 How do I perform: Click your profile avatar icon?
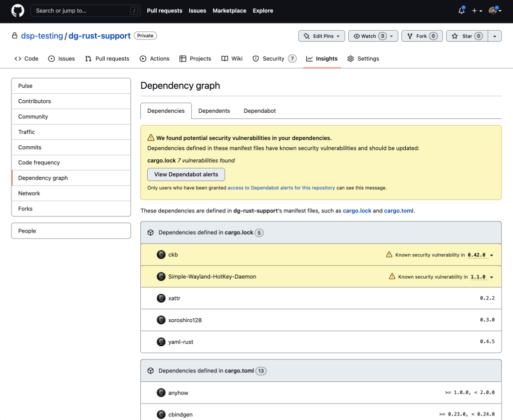coord(493,11)
